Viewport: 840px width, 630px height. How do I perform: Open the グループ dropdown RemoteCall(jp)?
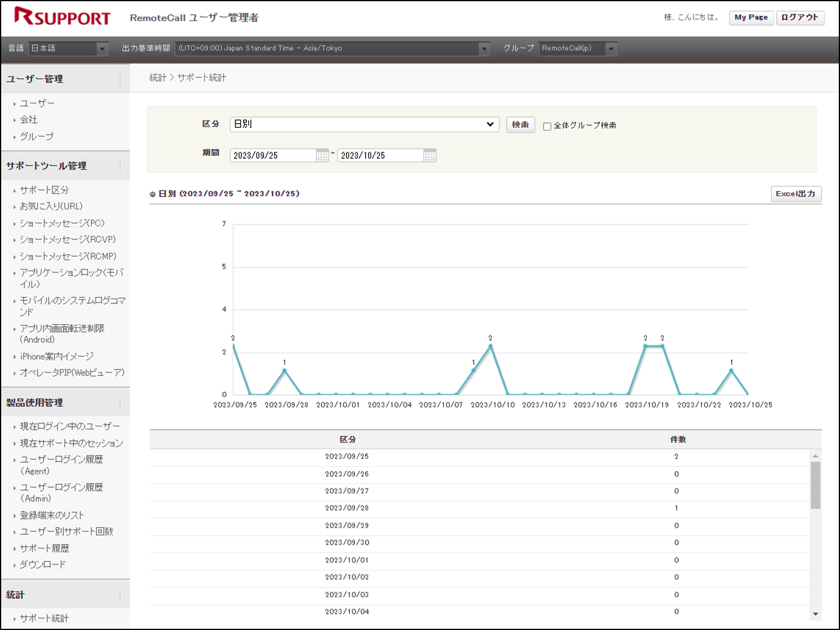[x=578, y=48]
